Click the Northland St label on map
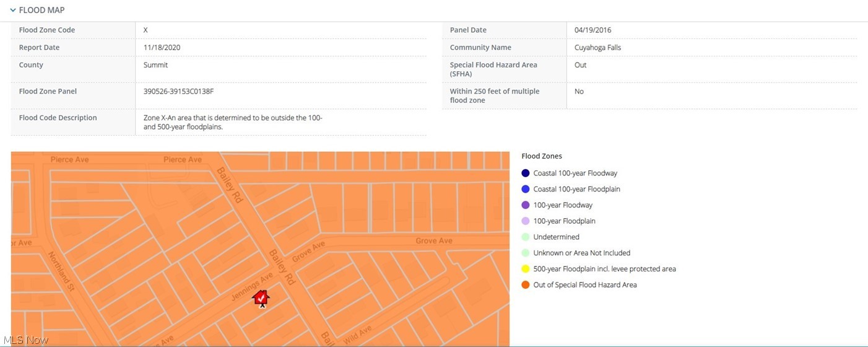This screenshot has width=868, height=347. tap(61, 271)
